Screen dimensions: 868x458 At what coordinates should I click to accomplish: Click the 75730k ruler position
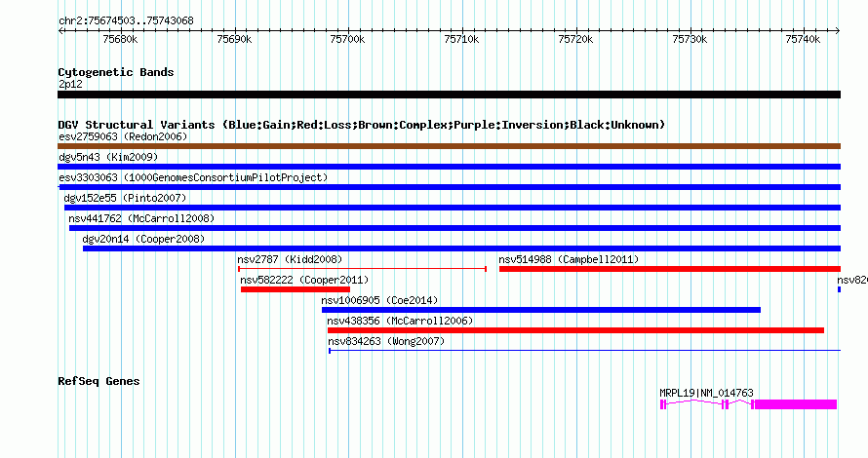pos(690,39)
